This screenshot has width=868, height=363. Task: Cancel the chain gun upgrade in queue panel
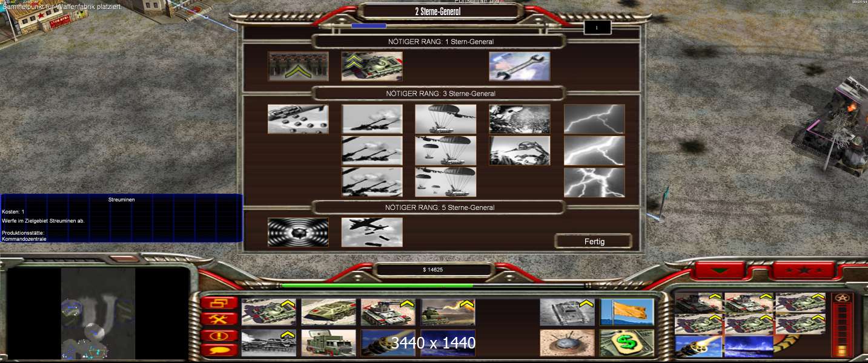tap(699, 347)
